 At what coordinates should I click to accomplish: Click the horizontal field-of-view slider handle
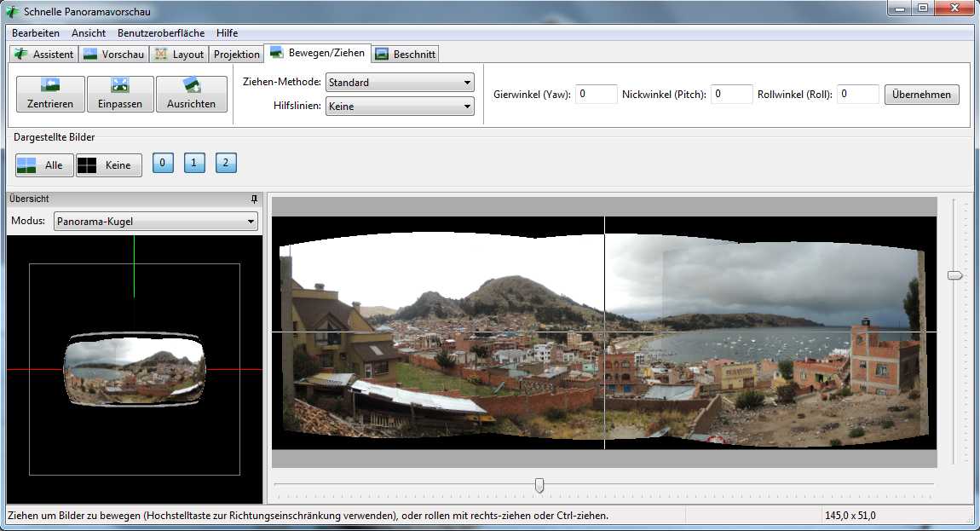point(539,485)
